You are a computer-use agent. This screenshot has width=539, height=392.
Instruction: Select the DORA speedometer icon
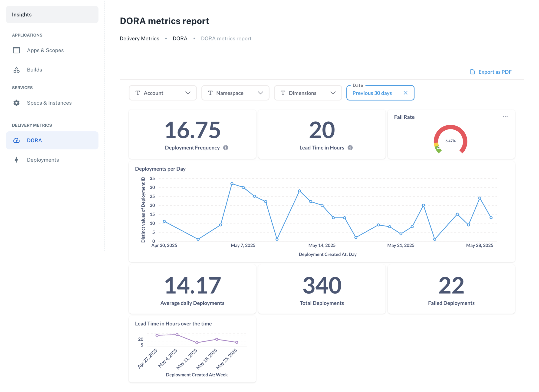(16, 140)
